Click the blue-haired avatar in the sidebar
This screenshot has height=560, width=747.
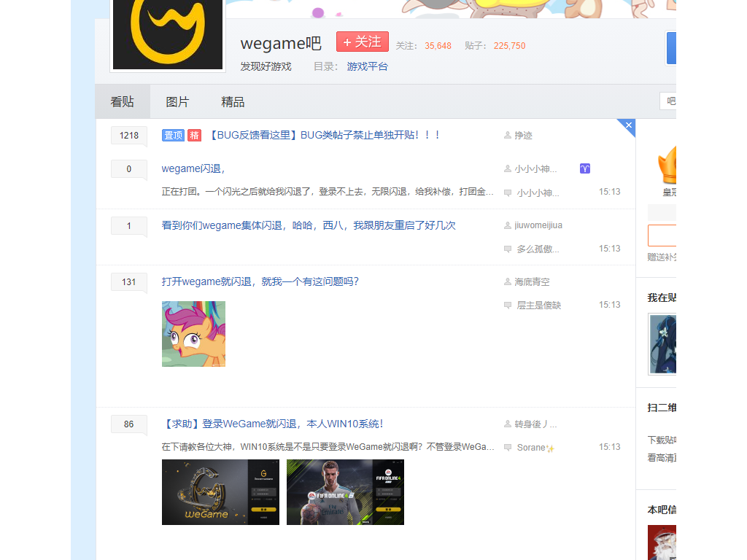[663, 344]
